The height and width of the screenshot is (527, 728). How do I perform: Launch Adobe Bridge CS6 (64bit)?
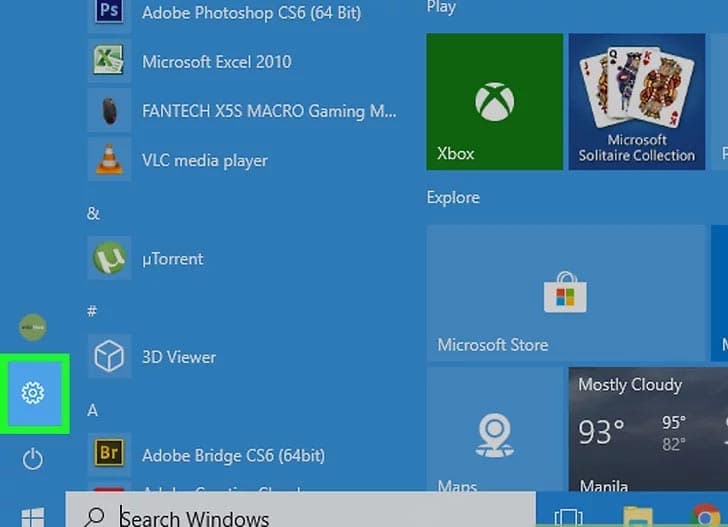[232, 455]
